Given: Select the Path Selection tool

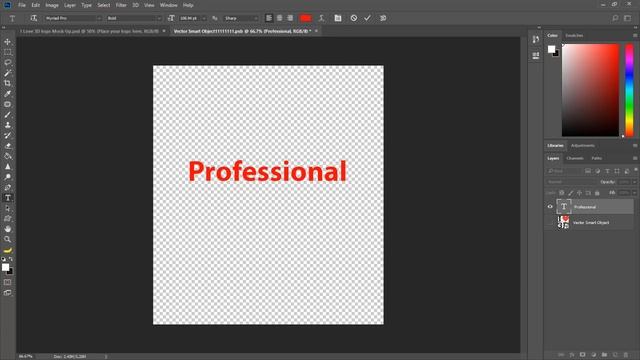Looking at the screenshot, I should (7, 208).
